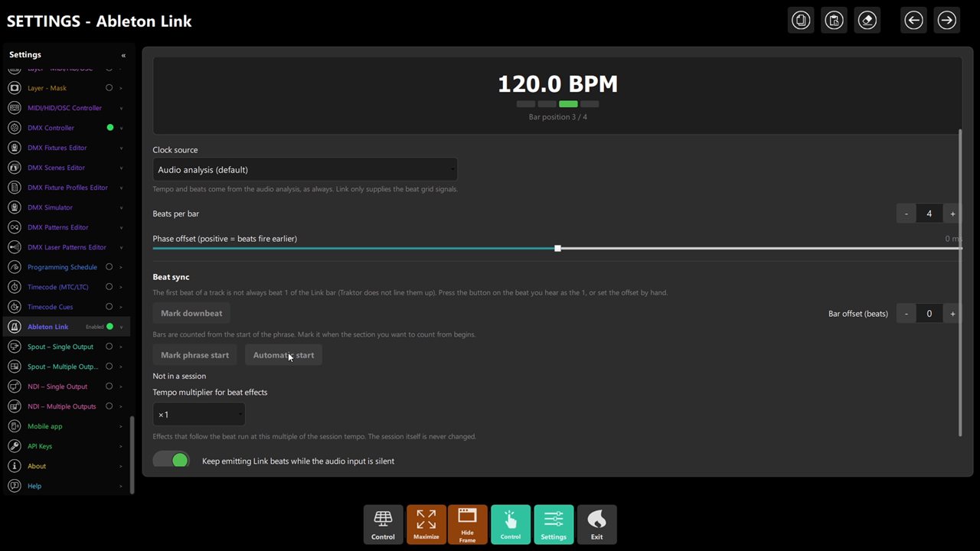980x551 pixels.
Task: Toggle the Layer - Mask enable indicator
Action: 109,88
